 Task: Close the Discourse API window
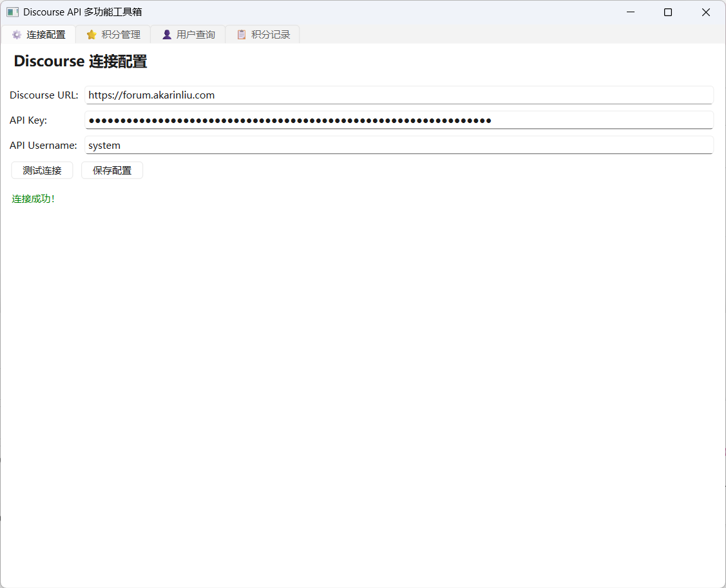point(705,12)
